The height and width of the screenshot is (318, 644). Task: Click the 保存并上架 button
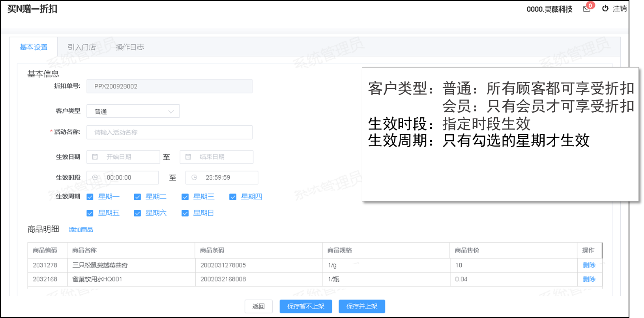tap(361, 306)
